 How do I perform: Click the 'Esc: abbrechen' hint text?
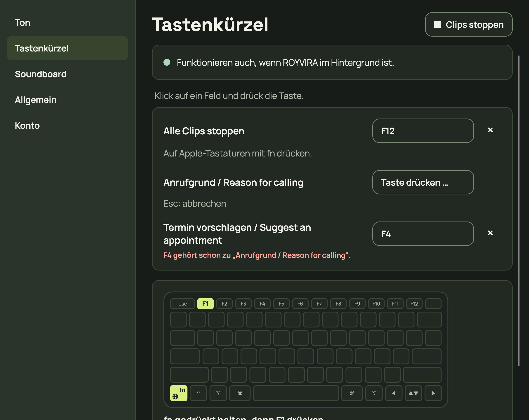pos(195,203)
